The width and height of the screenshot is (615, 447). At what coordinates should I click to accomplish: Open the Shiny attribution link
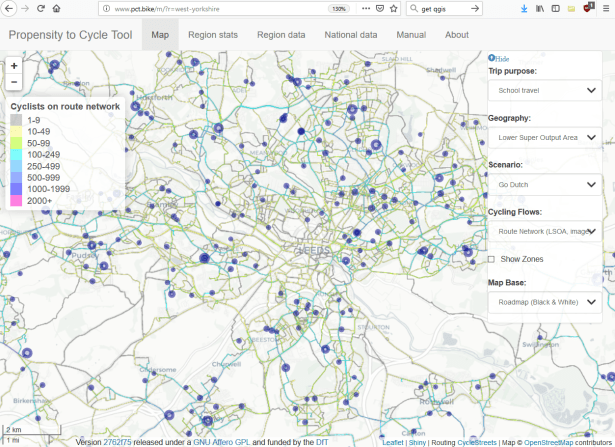point(417,443)
